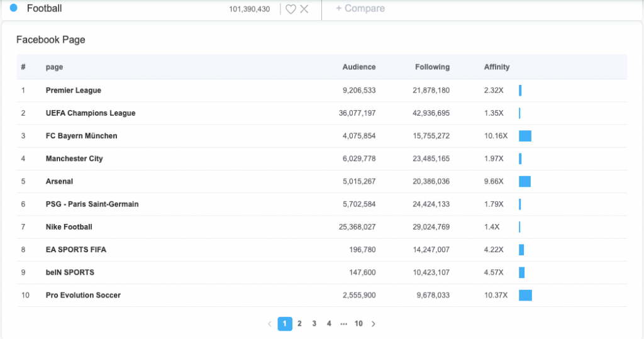Open the UEFA Champions League page row
644x339 pixels.
pyautogui.click(x=321, y=113)
